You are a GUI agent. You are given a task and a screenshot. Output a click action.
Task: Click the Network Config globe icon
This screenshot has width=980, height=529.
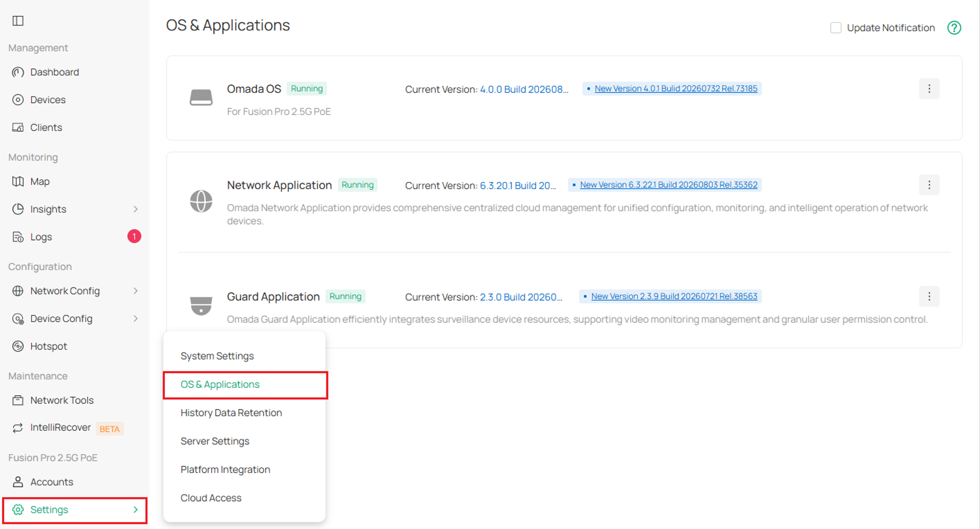(x=18, y=291)
